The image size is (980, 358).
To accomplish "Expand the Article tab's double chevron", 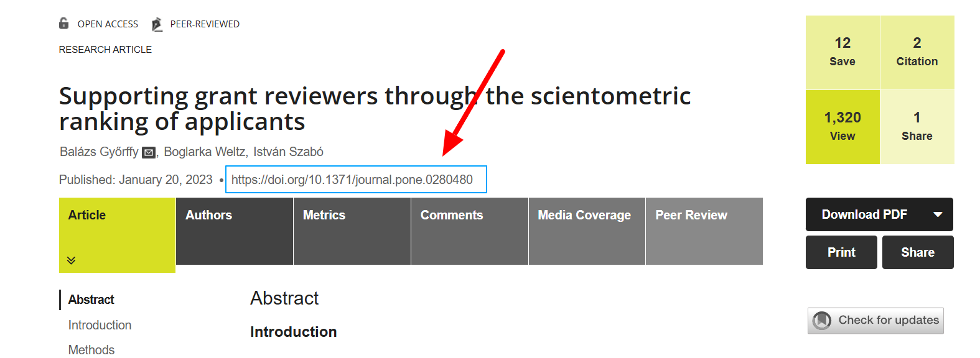I will [72, 260].
